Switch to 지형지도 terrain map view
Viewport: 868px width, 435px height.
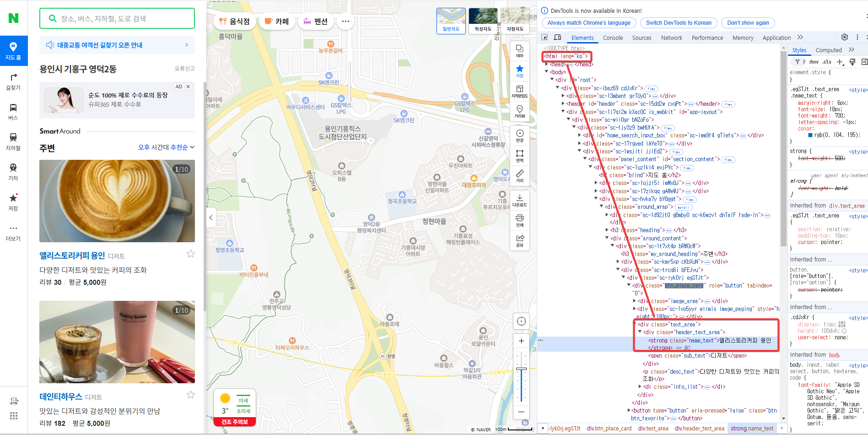pos(515,21)
